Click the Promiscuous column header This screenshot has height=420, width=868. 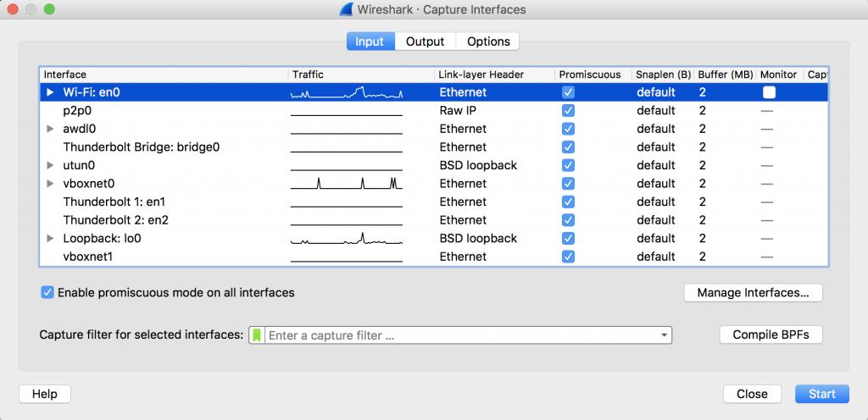[593, 75]
